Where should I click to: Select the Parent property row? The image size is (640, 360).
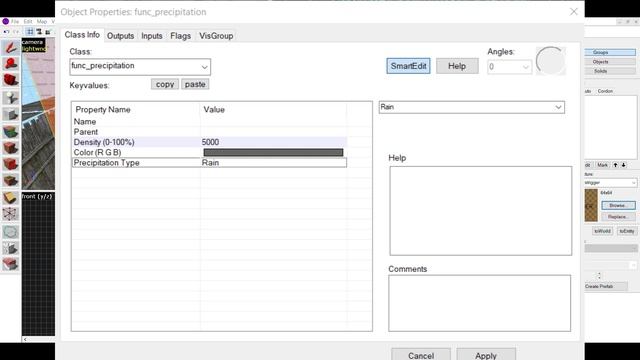tap(210, 132)
